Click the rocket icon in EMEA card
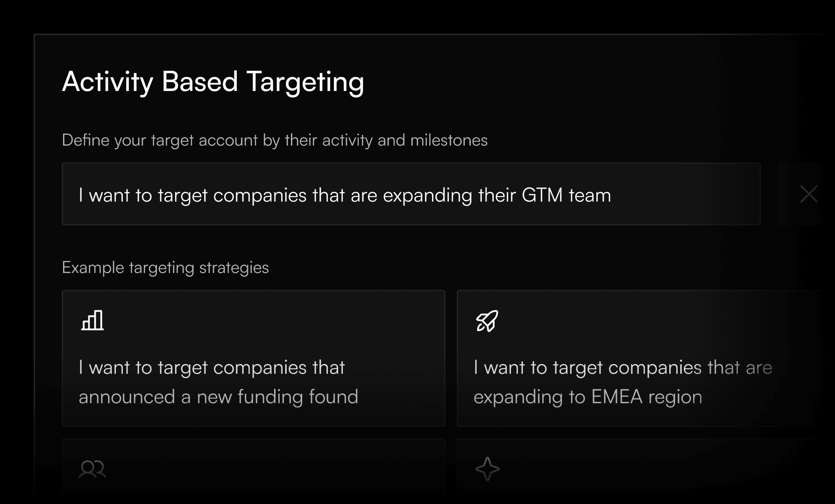 tap(487, 321)
